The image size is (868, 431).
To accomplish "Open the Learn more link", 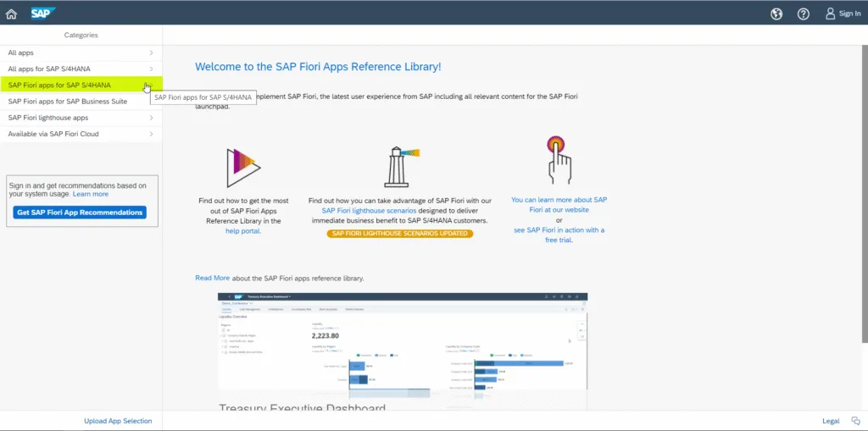I will 91,194.
